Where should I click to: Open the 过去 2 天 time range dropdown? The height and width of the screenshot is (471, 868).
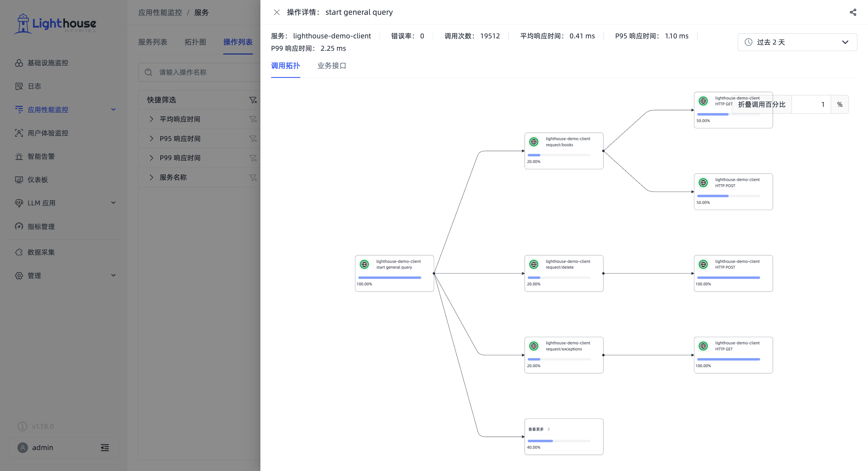coord(797,42)
